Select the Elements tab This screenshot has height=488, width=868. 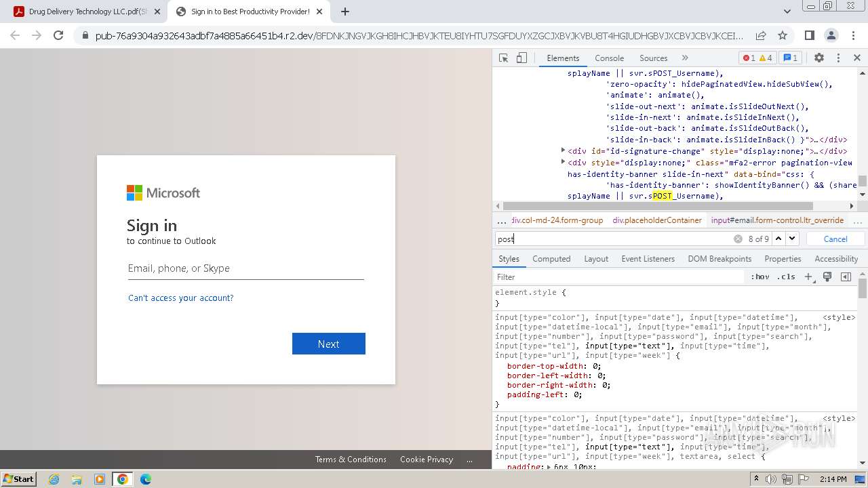[x=563, y=58]
